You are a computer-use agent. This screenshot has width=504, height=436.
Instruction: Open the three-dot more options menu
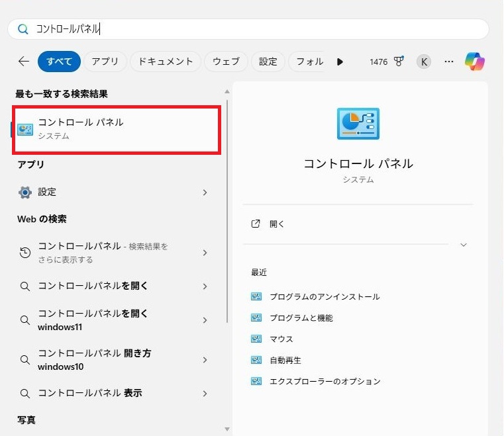[449, 62]
